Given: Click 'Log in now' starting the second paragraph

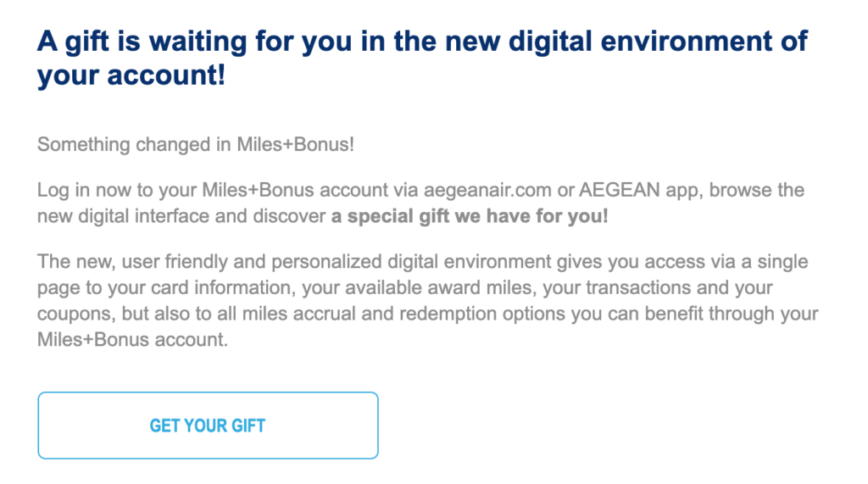Looking at the screenshot, I should pos(84,191).
